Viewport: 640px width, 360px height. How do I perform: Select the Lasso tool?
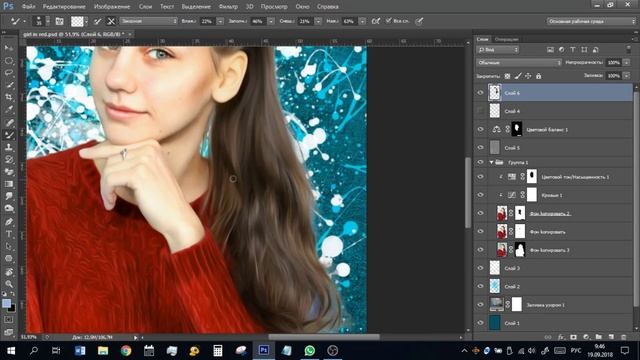pos(9,73)
